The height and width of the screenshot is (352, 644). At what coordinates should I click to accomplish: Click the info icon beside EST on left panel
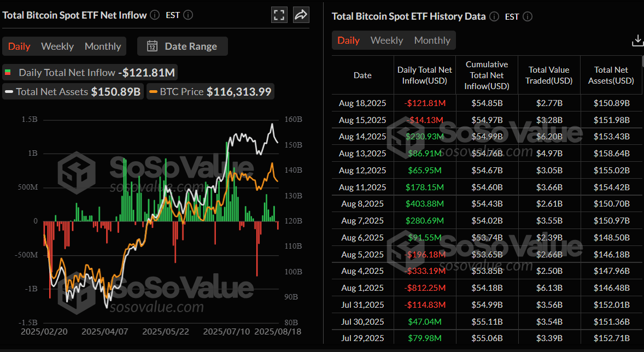tap(188, 15)
